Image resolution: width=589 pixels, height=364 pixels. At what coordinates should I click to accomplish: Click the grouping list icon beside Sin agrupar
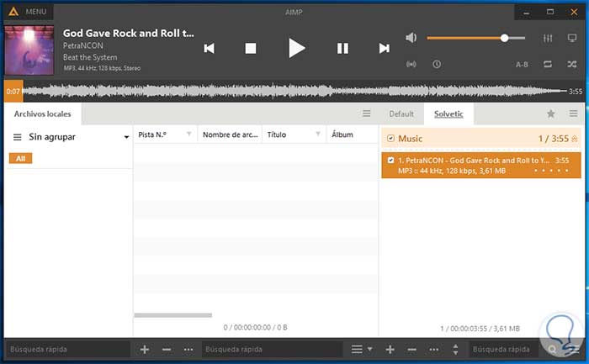click(18, 137)
